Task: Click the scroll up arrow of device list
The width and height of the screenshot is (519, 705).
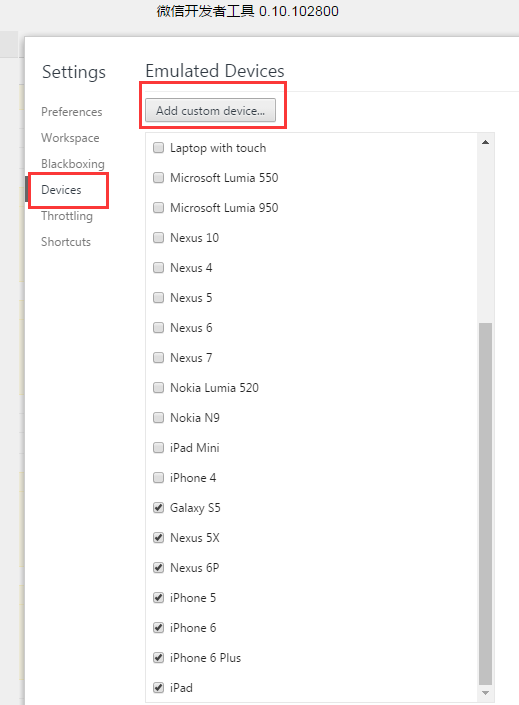Action: pyautogui.click(x=485, y=142)
